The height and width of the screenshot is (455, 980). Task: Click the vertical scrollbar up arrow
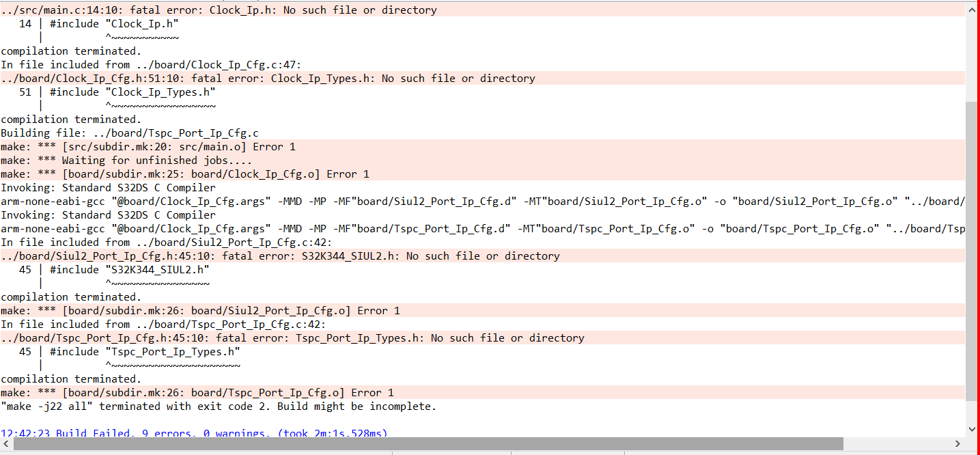pos(972,10)
